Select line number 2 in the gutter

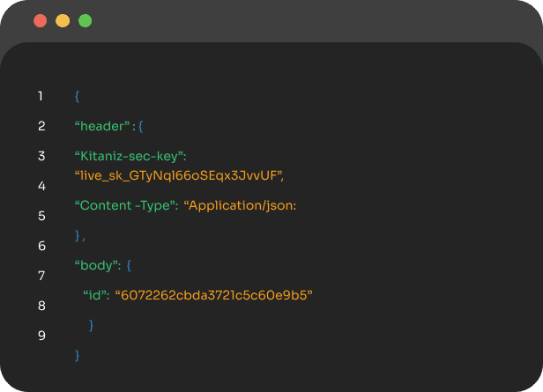(41, 126)
